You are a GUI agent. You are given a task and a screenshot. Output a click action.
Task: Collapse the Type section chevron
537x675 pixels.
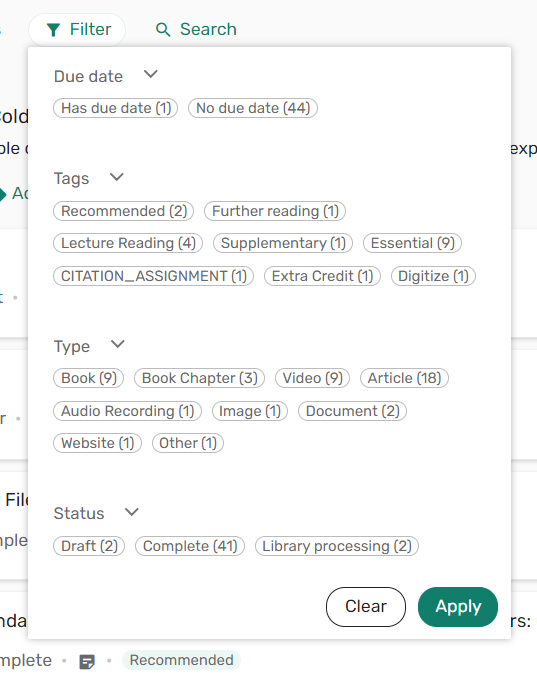(x=118, y=344)
